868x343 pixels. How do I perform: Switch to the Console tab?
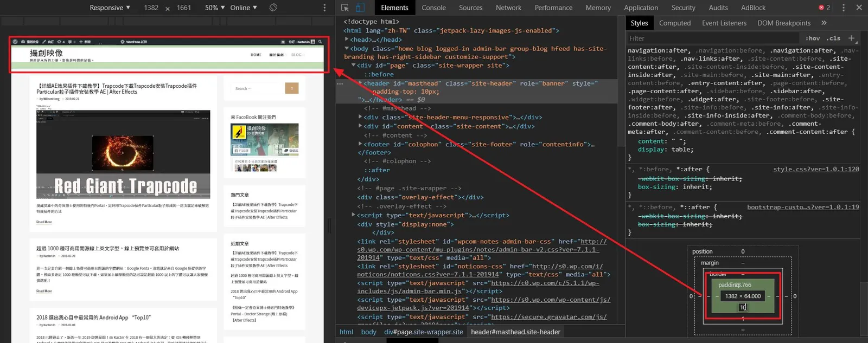(x=433, y=8)
